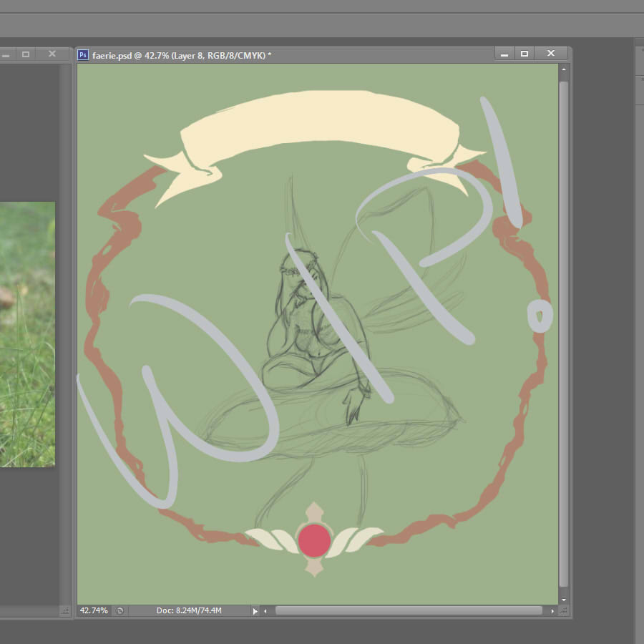Close the grass photo document window

coord(52,54)
